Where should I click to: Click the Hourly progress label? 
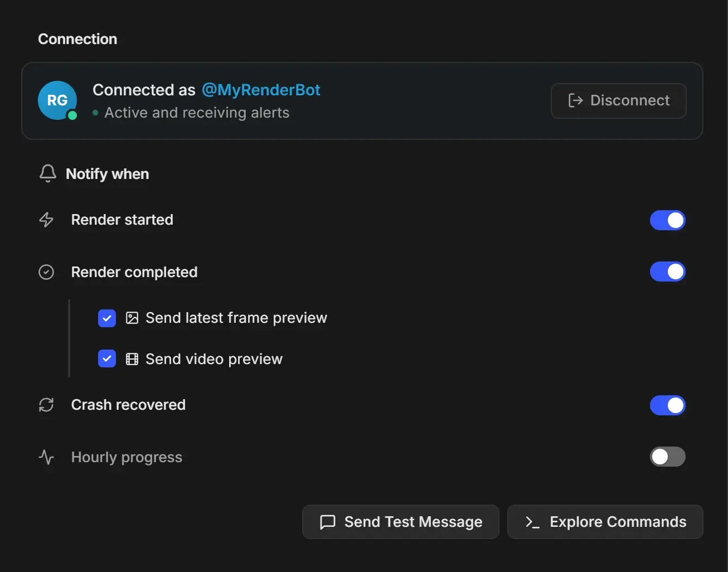tap(127, 457)
